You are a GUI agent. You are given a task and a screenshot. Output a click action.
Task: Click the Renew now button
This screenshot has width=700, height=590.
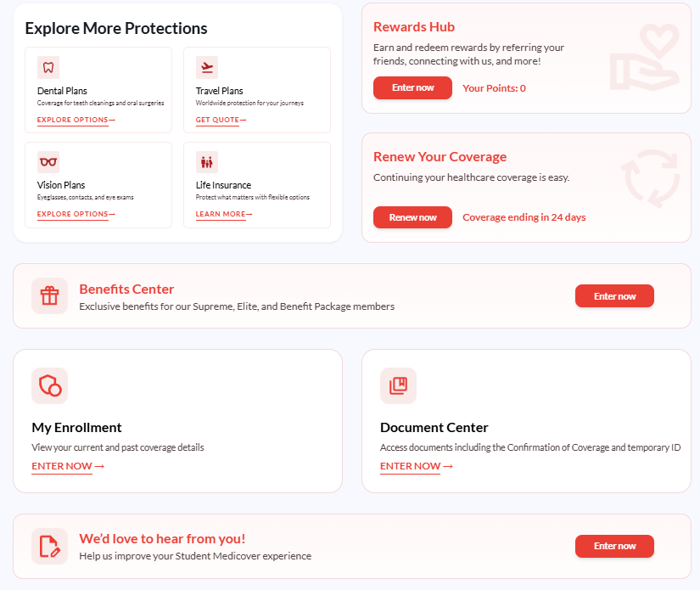click(412, 217)
